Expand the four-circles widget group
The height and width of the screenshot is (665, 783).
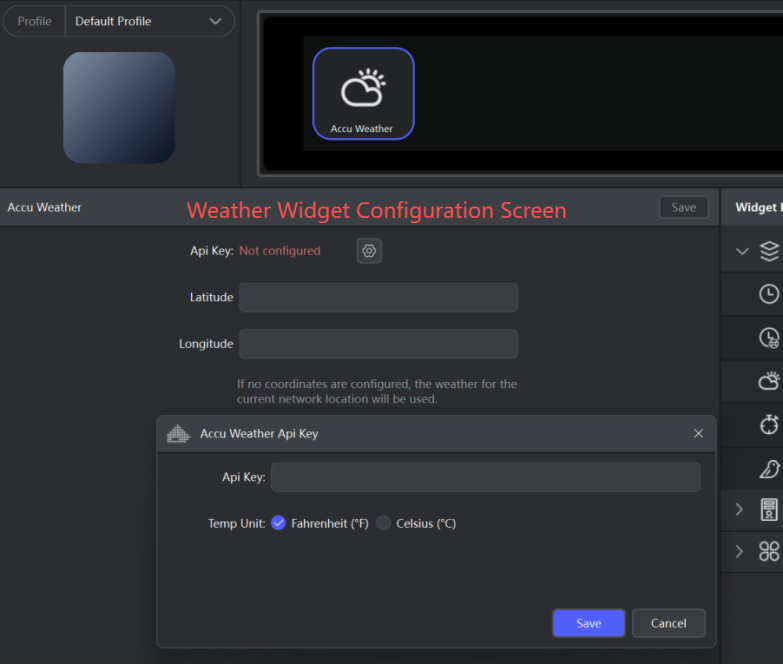point(740,552)
